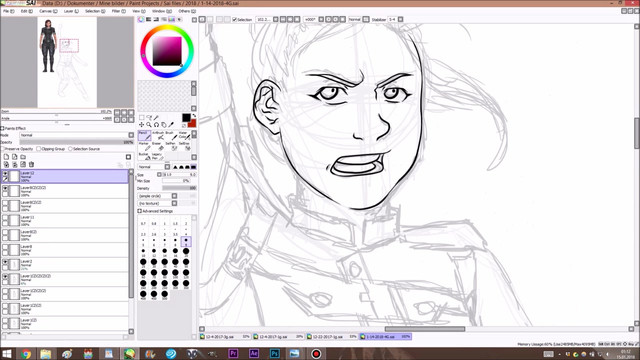640x360 pixels.
Task: Adjust the brush Density slider
Action: (179, 188)
